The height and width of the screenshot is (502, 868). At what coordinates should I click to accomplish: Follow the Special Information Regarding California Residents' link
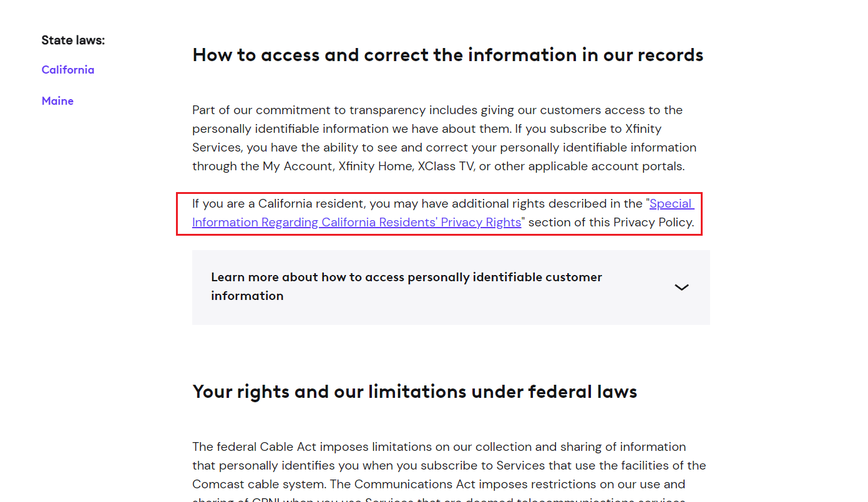tap(356, 223)
